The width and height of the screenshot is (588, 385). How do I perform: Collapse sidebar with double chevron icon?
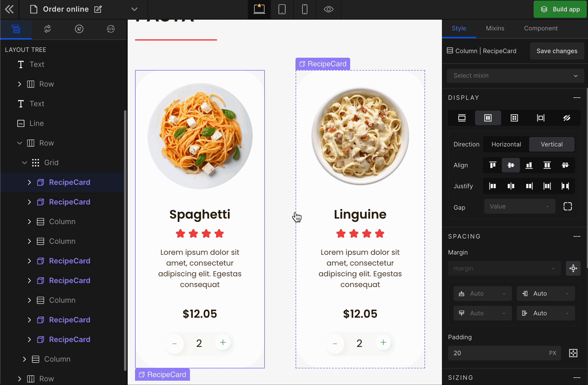pyautogui.click(x=10, y=9)
